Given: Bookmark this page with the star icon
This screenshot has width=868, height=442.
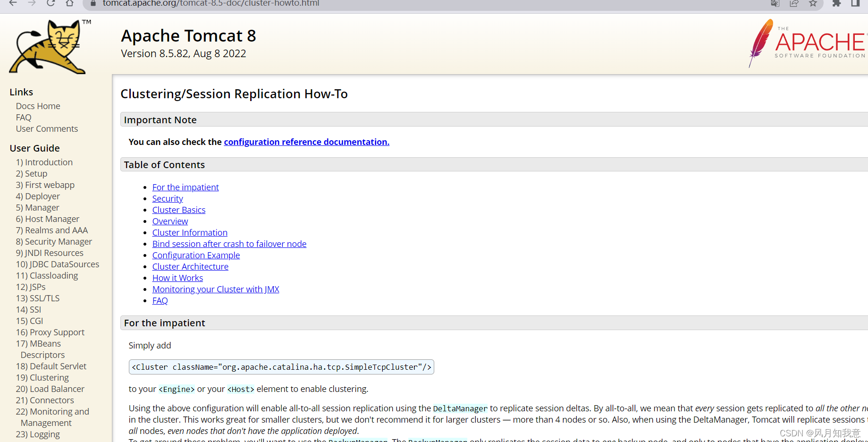Looking at the screenshot, I should pos(813,3).
